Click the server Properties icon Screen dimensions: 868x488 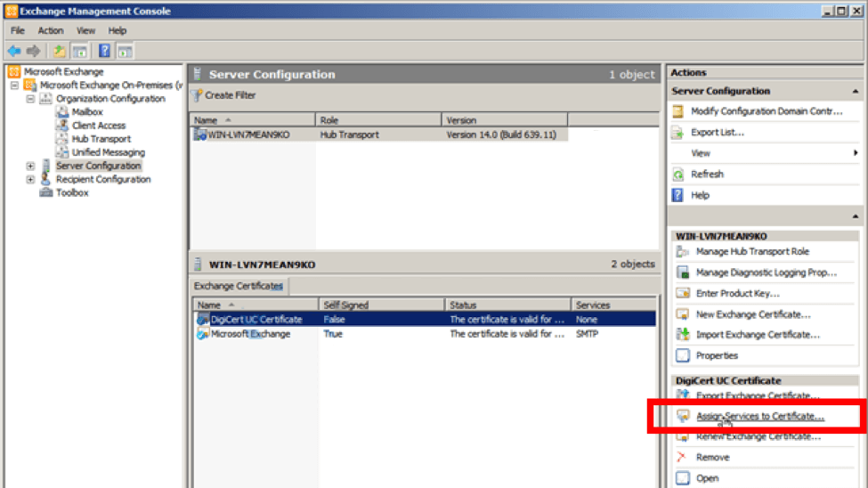[683, 355]
